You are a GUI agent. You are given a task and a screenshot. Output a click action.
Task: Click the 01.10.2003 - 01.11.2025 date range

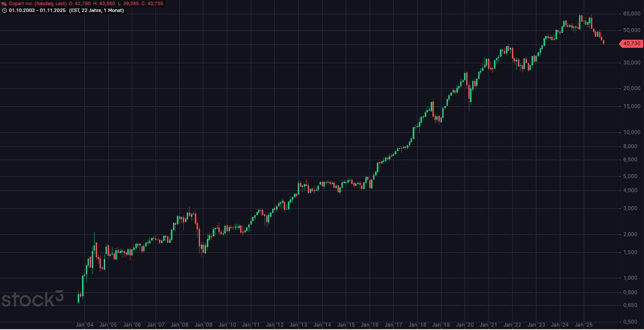[37, 10]
